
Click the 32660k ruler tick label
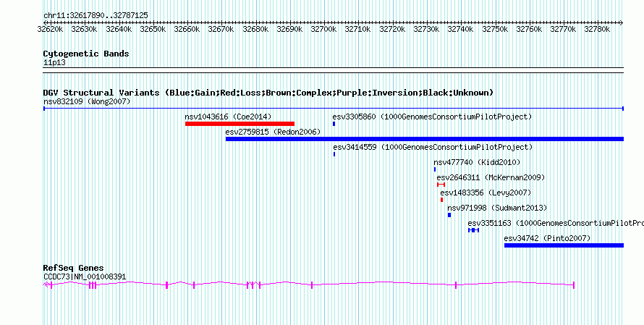pyautogui.click(x=187, y=29)
